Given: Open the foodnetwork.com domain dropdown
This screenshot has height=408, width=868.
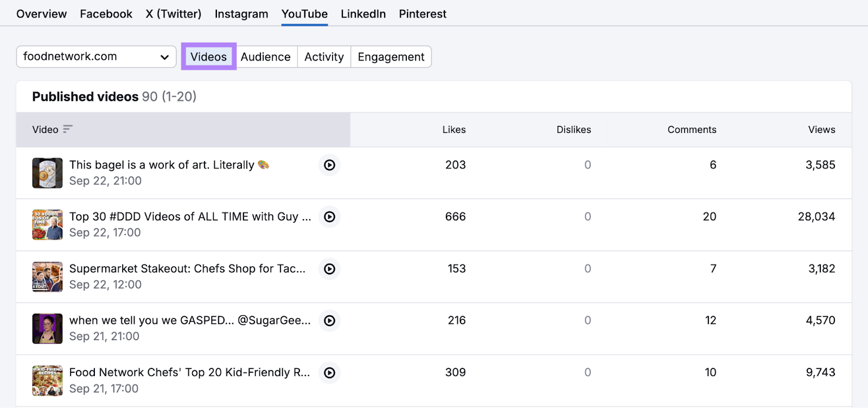Looking at the screenshot, I should (x=96, y=56).
